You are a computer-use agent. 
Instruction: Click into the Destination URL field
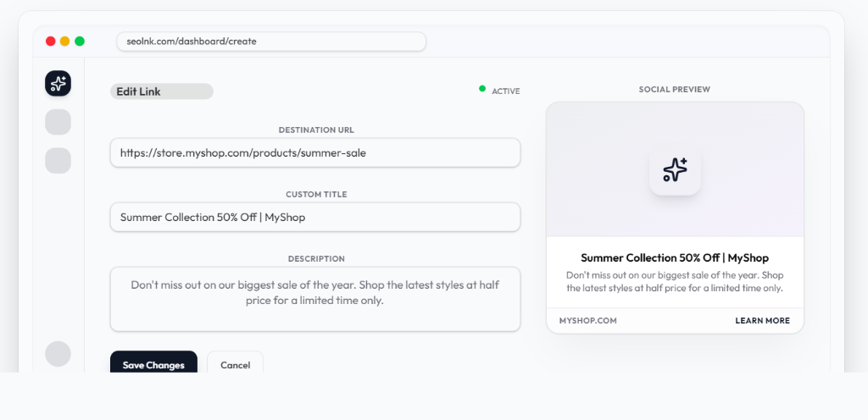[314, 153]
